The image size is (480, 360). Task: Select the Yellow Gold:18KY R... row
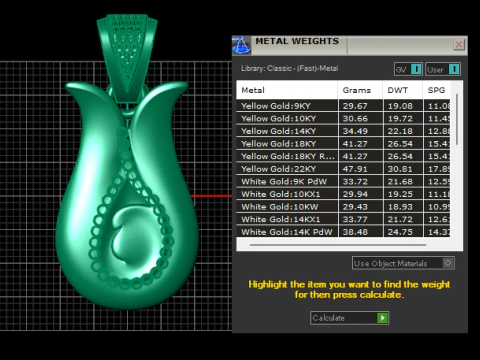click(x=343, y=156)
